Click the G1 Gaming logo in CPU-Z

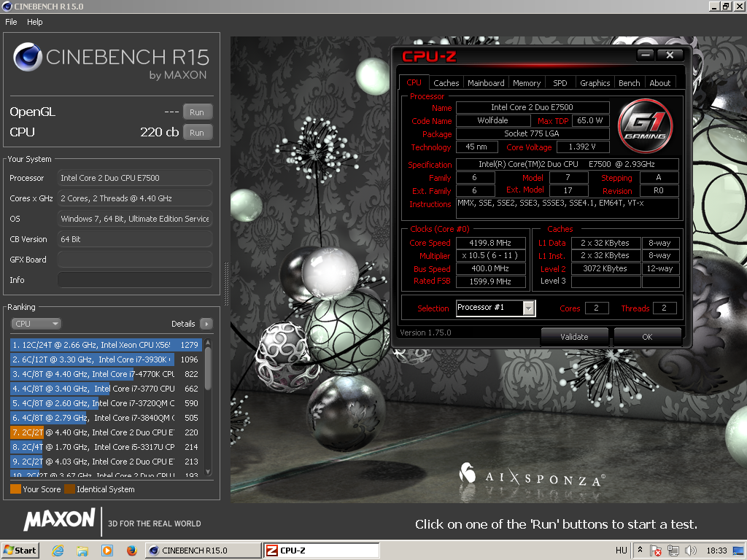[x=645, y=126]
